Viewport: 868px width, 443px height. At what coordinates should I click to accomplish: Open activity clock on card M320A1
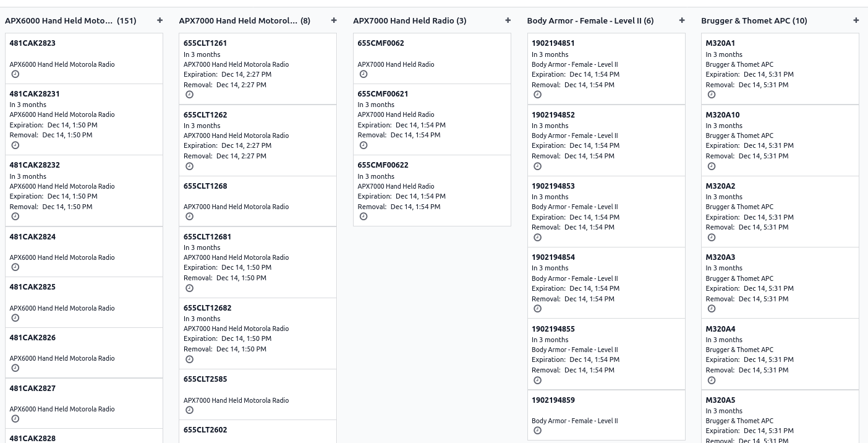(x=712, y=95)
